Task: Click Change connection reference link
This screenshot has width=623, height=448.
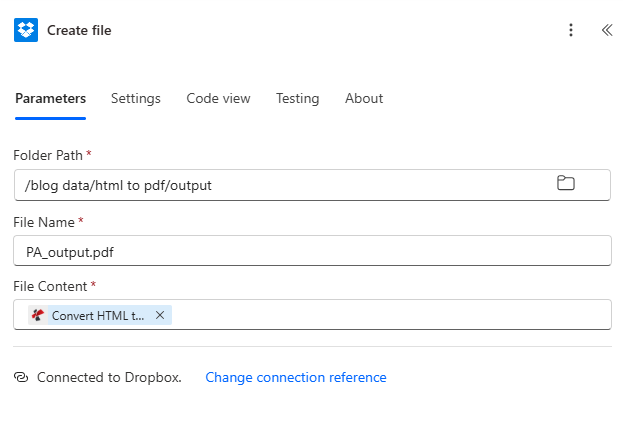Action: coord(295,377)
